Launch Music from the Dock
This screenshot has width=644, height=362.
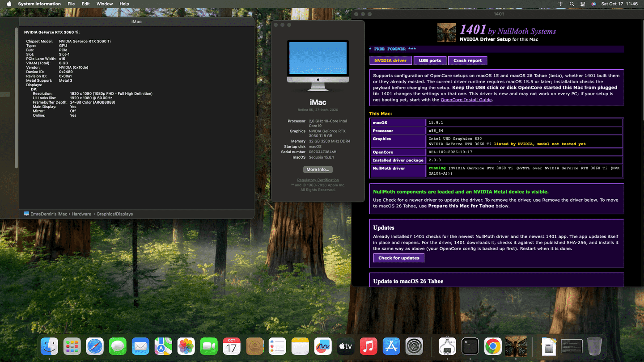click(x=369, y=346)
